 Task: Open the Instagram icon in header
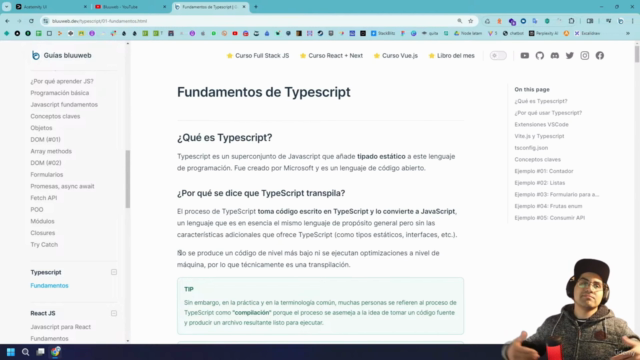[584, 56]
